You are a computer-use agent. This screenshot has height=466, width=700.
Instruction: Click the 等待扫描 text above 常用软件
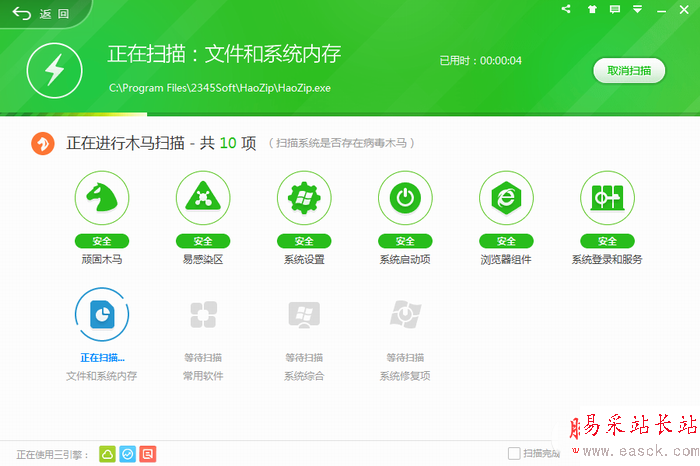(x=203, y=358)
